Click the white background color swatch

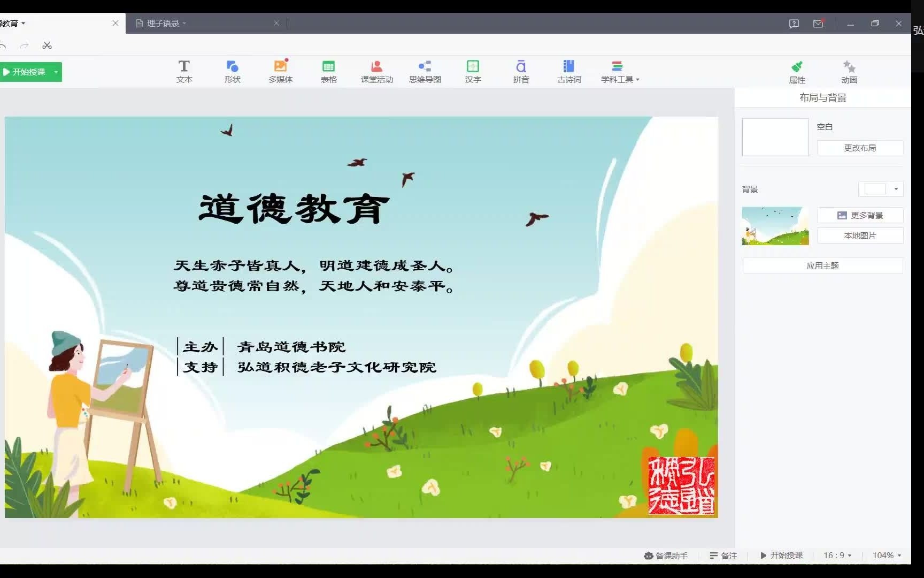point(875,189)
